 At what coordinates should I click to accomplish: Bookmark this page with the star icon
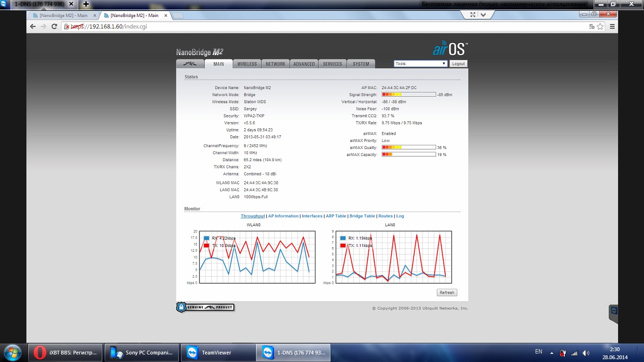pos(600,26)
